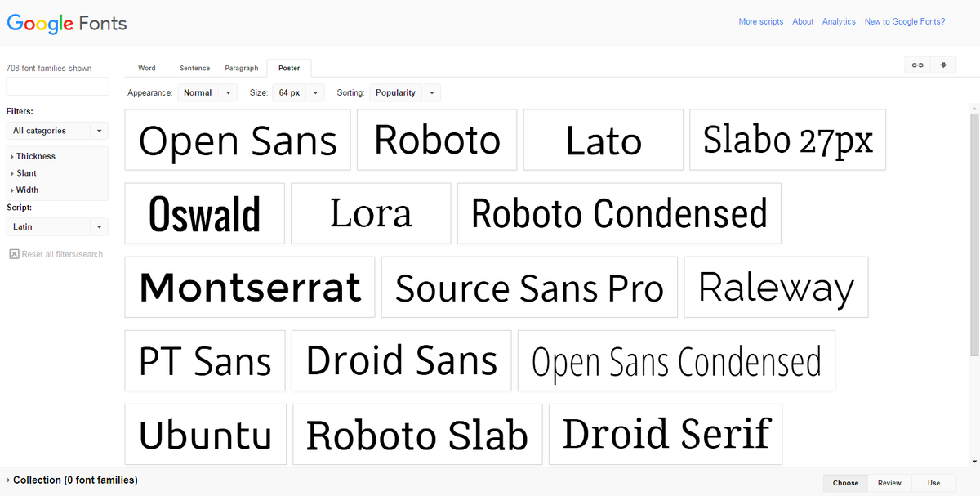Screen dimensions: 980x496
Task: Switch to the Paragraph tab
Action: click(x=242, y=69)
